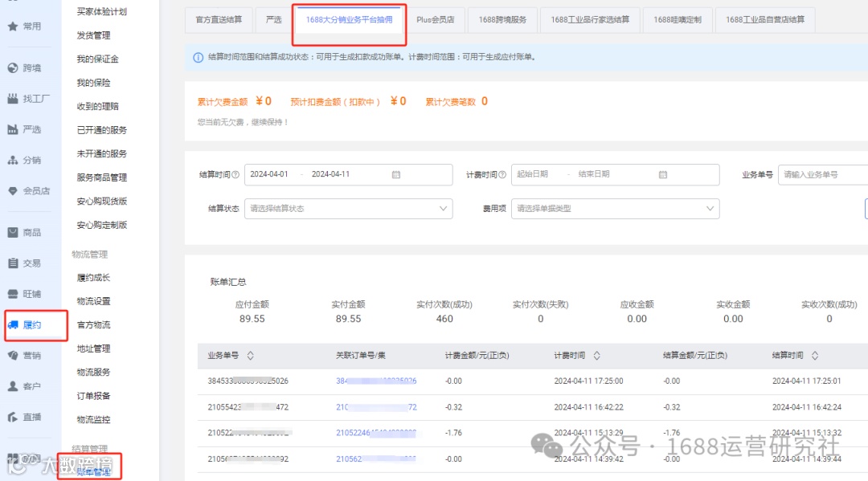Open the 1688跨境服务 tab
Screen dimensions: 868x481
[502, 20]
